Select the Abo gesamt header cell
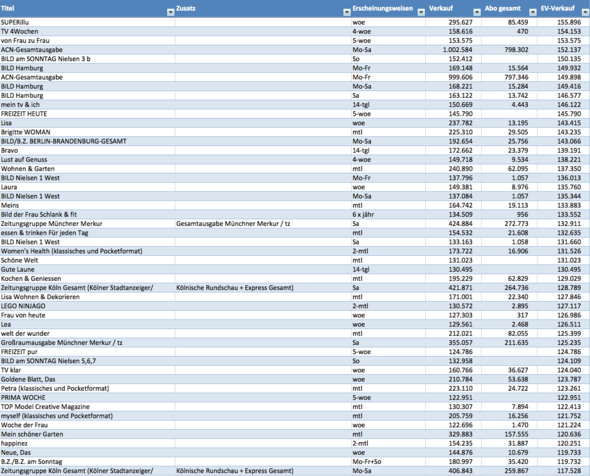The image size is (590, 476). click(509, 9)
